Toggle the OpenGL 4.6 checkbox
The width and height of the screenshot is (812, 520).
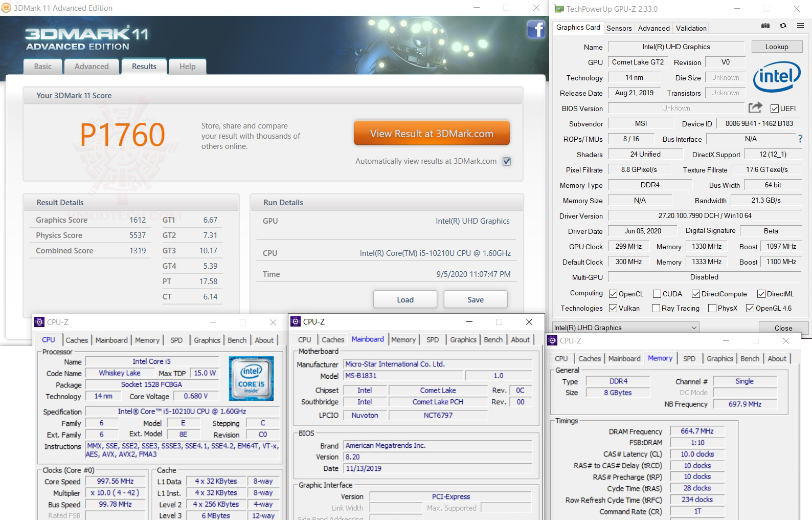point(750,308)
